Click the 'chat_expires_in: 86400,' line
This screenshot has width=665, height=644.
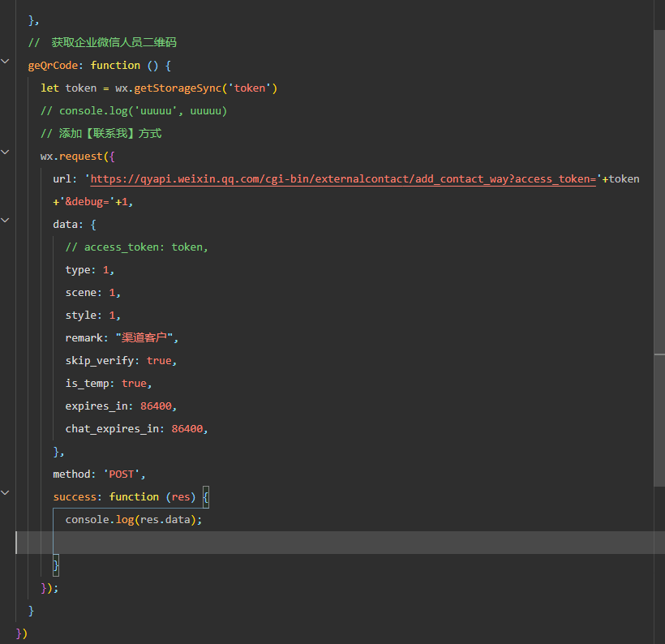click(136, 429)
